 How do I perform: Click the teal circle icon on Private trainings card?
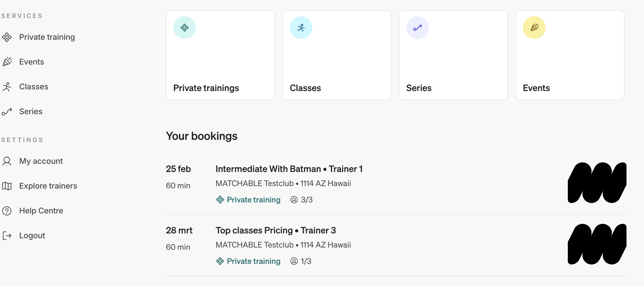point(185,28)
